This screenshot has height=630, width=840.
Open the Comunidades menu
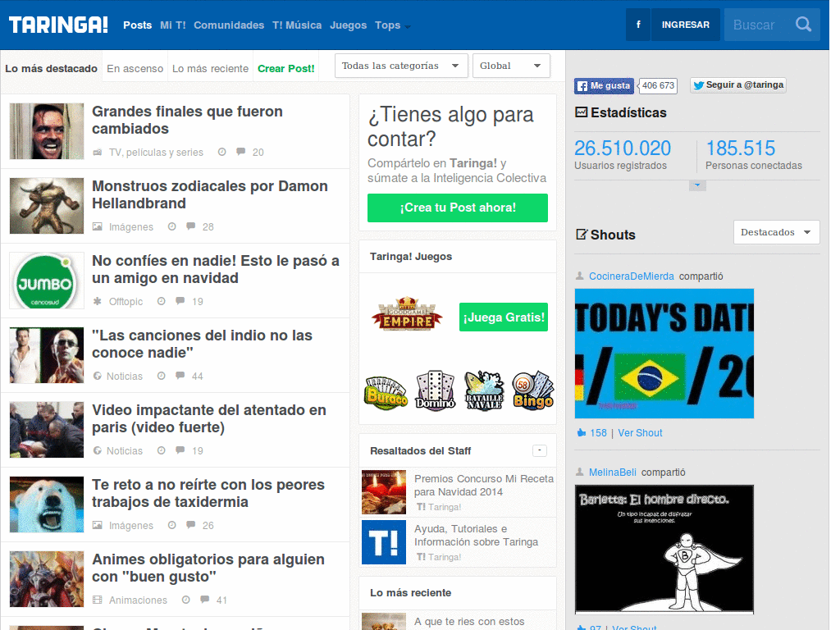[x=229, y=25]
